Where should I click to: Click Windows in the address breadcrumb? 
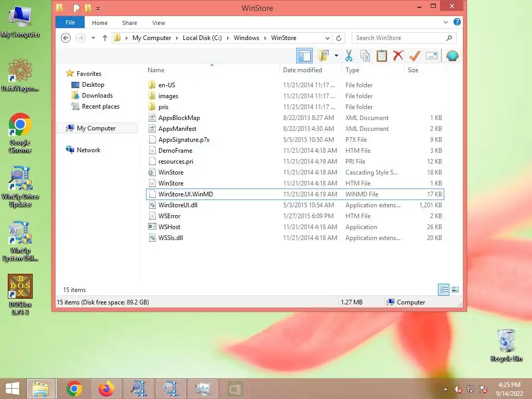(246, 38)
